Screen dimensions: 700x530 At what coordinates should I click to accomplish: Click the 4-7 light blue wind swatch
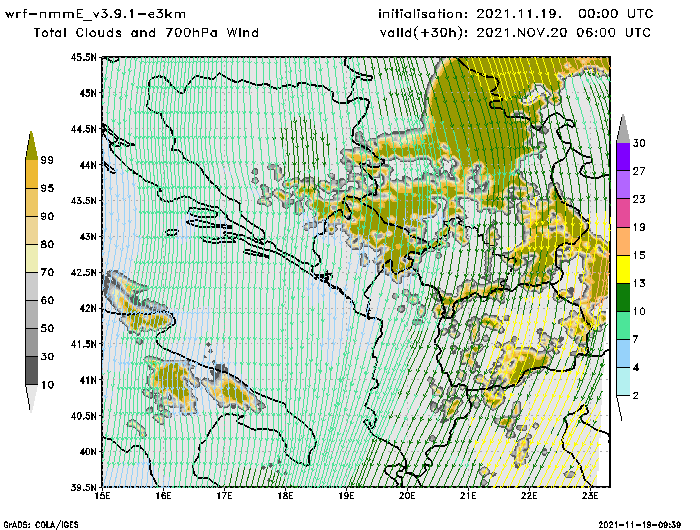pyautogui.click(x=623, y=353)
